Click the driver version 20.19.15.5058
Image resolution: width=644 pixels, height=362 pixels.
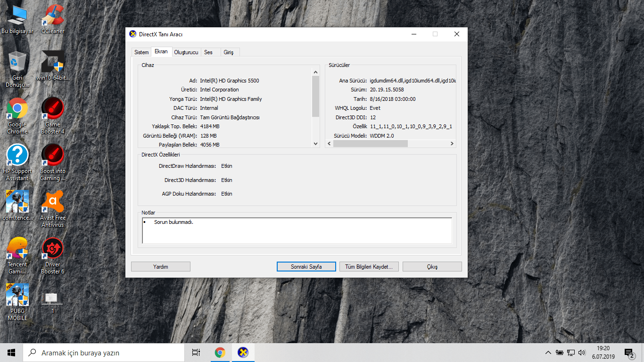387,90
